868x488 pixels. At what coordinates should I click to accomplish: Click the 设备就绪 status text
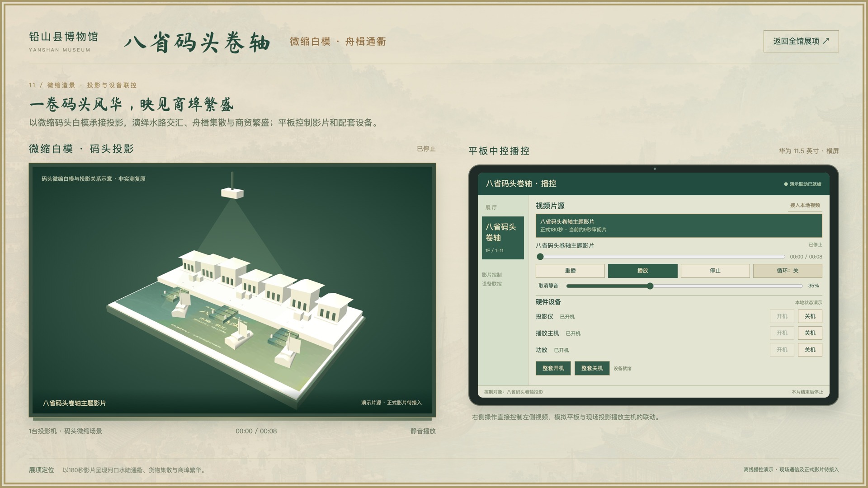coord(623,368)
